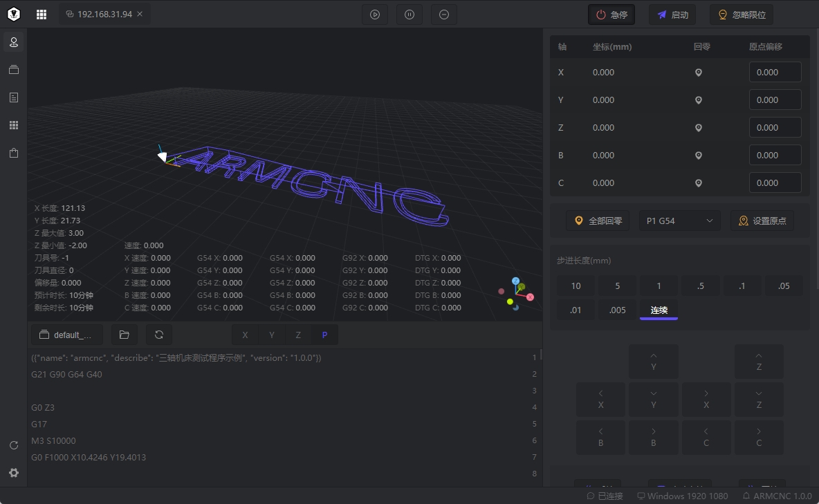819x504 pixels.
Task: Open the P1 G54 coordinate dropdown
Action: point(679,221)
